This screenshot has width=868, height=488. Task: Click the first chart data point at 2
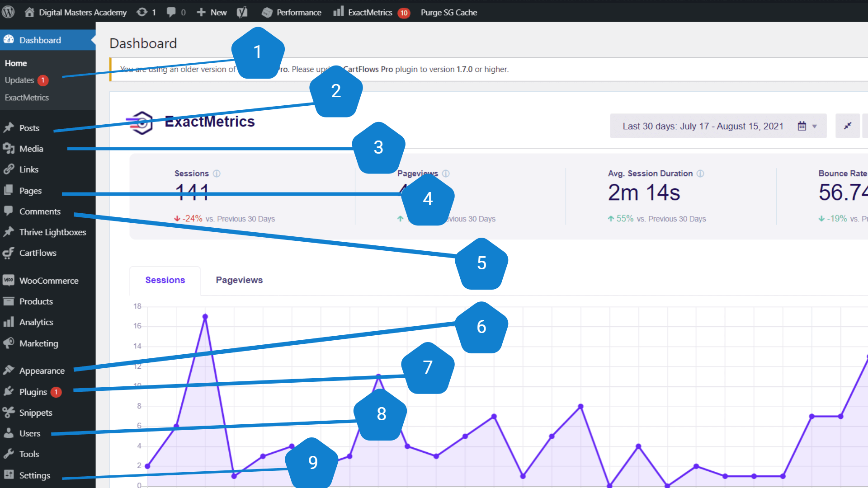(147, 466)
